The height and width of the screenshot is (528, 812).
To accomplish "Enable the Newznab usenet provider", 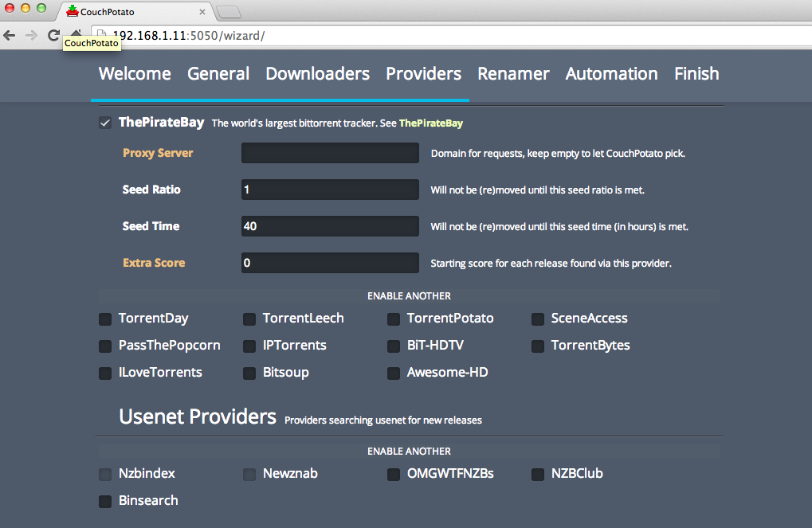I will coord(249,474).
